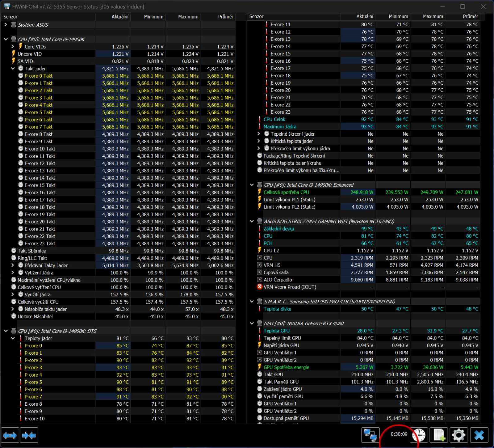The image size is (494, 448).
Task: Click the expand columns double-arrow button
Action: 10,435
